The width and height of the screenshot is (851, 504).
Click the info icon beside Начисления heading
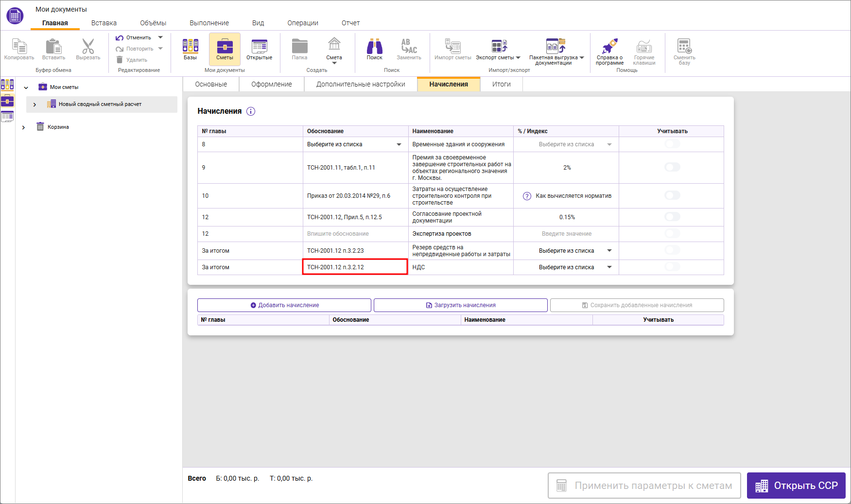pos(251,111)
